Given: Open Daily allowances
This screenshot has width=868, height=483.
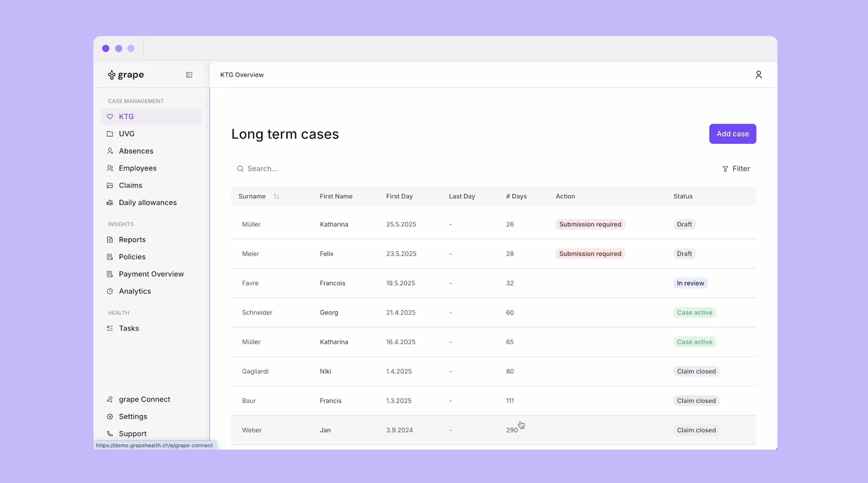Looking at the screenshot, I should 151,202.
